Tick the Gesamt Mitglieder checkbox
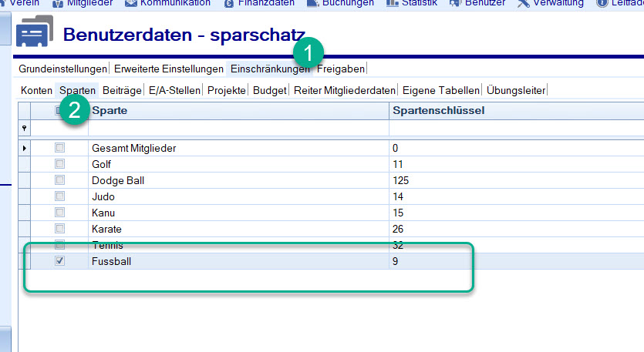 [x=59, y=148]
